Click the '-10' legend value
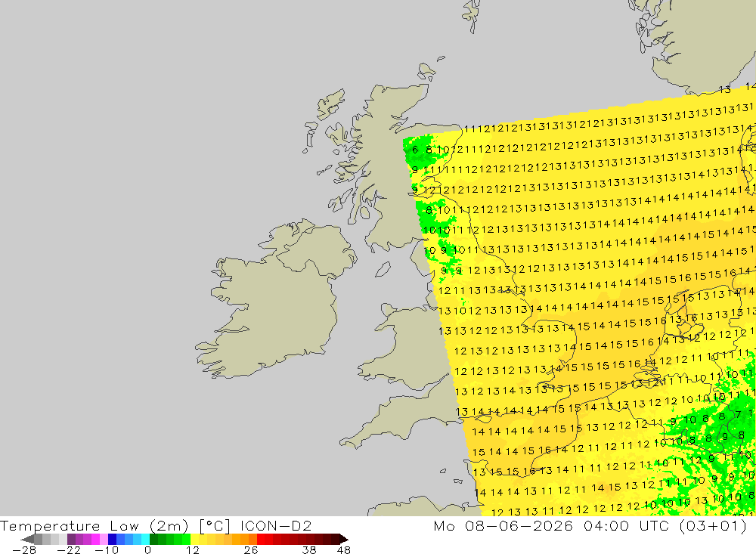 pyautogui.click(x=106, y=550)
